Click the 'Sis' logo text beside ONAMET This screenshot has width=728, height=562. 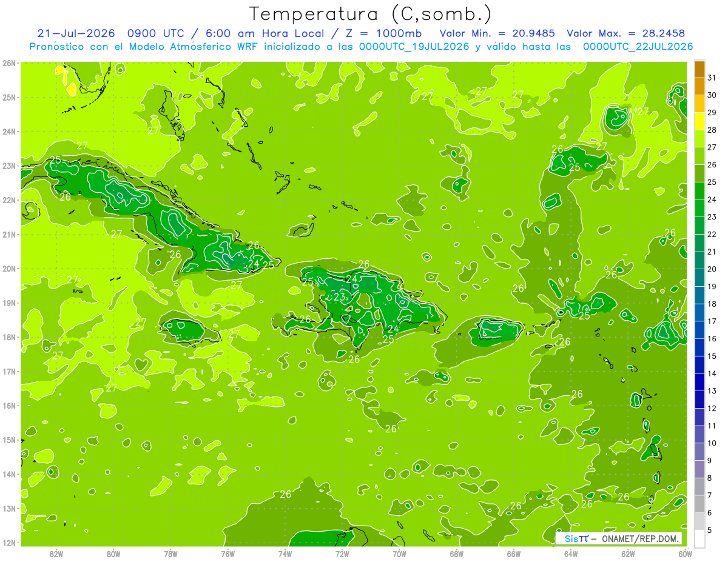coord(571,538)
